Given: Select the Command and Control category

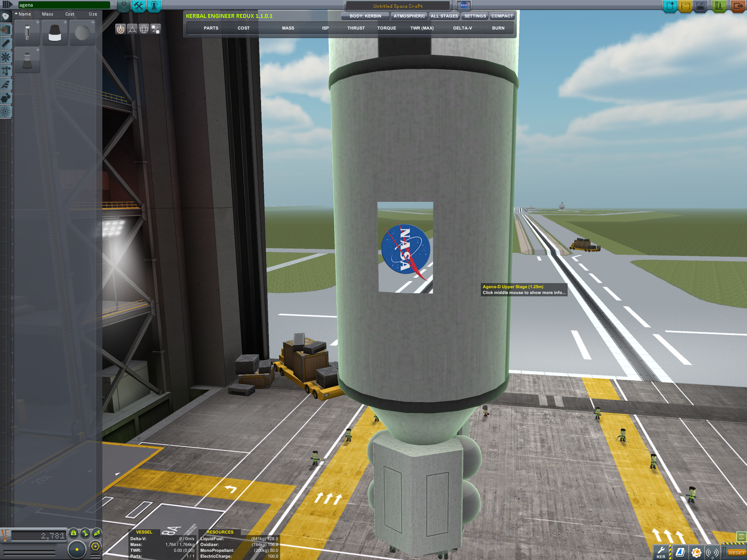Looking at the screenshot, I should 6,57.
